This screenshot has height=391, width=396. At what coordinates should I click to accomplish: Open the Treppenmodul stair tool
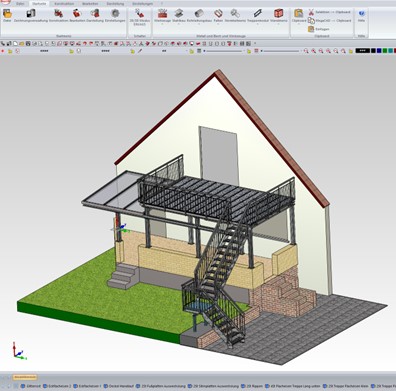(x=258, y=15)
